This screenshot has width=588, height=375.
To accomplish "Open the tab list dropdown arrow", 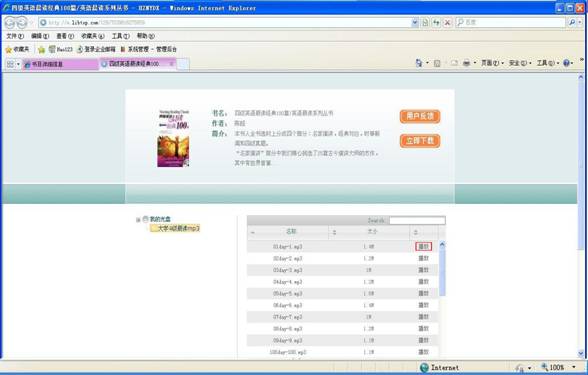I will pos(18,64).
